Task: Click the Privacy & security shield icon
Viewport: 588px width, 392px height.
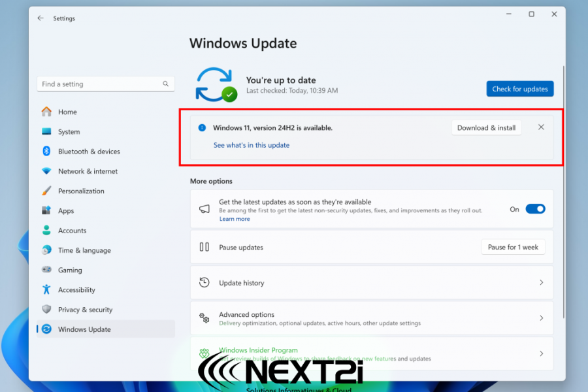Action: pos(46,309)
